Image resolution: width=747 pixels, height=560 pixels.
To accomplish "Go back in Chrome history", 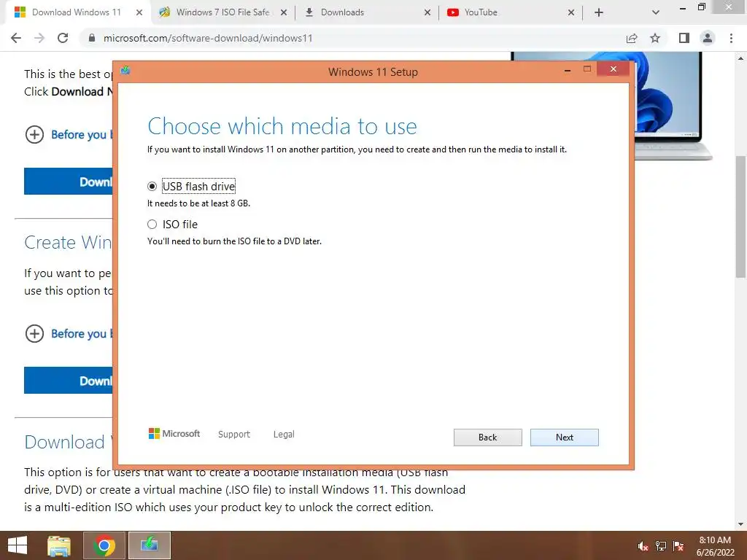I will [16, 38].
